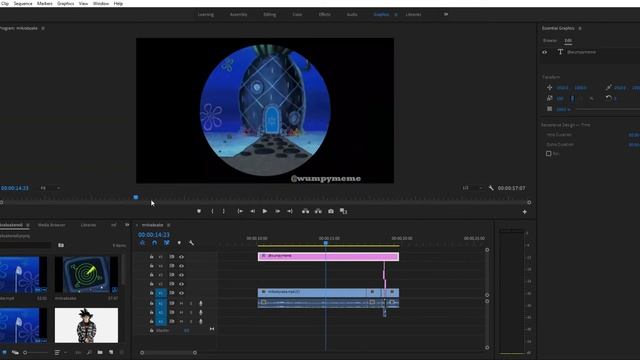The height and width of the screenshot is (360, 640).
Task: Step back one frame
Action: point(252,211)
